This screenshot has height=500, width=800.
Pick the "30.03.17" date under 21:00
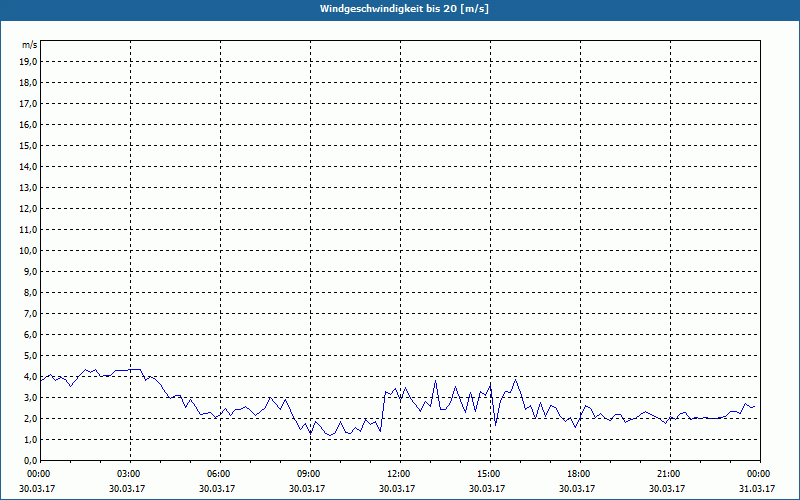(x=667, y=488)
